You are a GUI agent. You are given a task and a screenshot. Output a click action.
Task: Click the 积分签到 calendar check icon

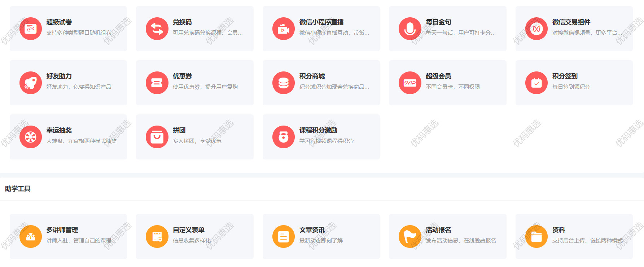536,83
